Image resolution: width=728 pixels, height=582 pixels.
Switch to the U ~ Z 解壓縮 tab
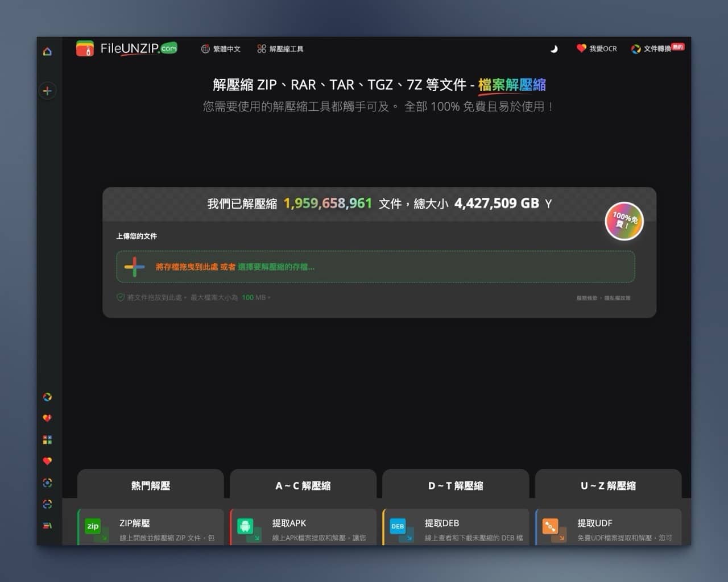(608, 485)
